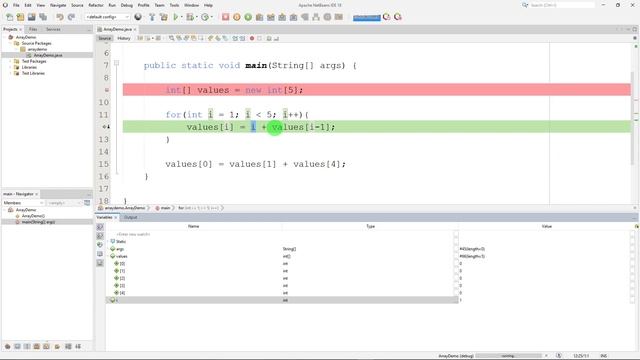Click the arraydemo.ArrayDemo breadcrumb
The width and height of the screenshot is (640, 360).
pos(124,208)
